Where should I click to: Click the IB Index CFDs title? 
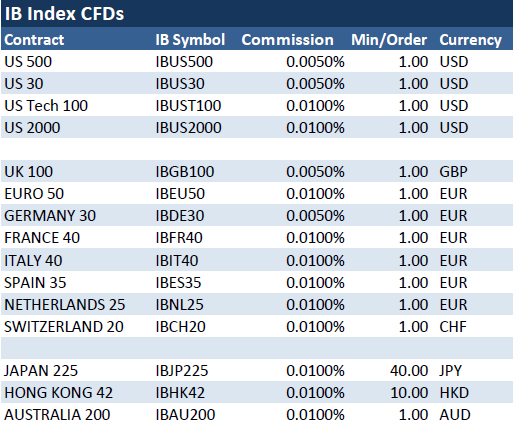pyautogui.click(x=64, y=14)
